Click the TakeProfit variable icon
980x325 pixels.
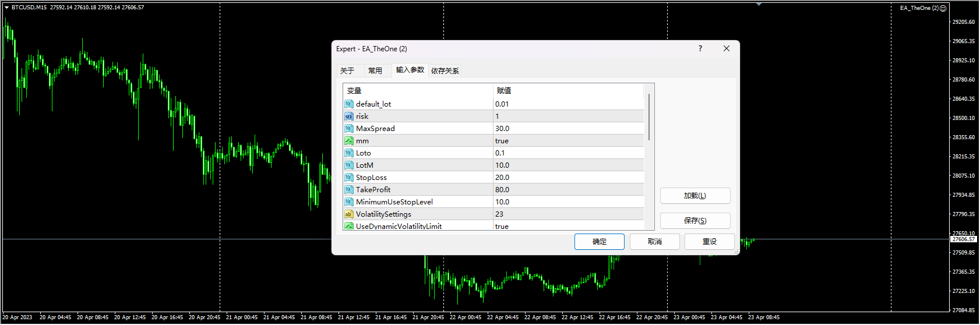(x=349, y=190)
